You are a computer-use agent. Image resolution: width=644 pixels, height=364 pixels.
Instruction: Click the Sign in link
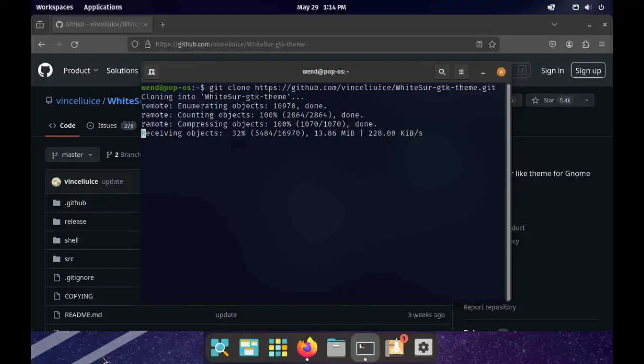pos(552,71)
